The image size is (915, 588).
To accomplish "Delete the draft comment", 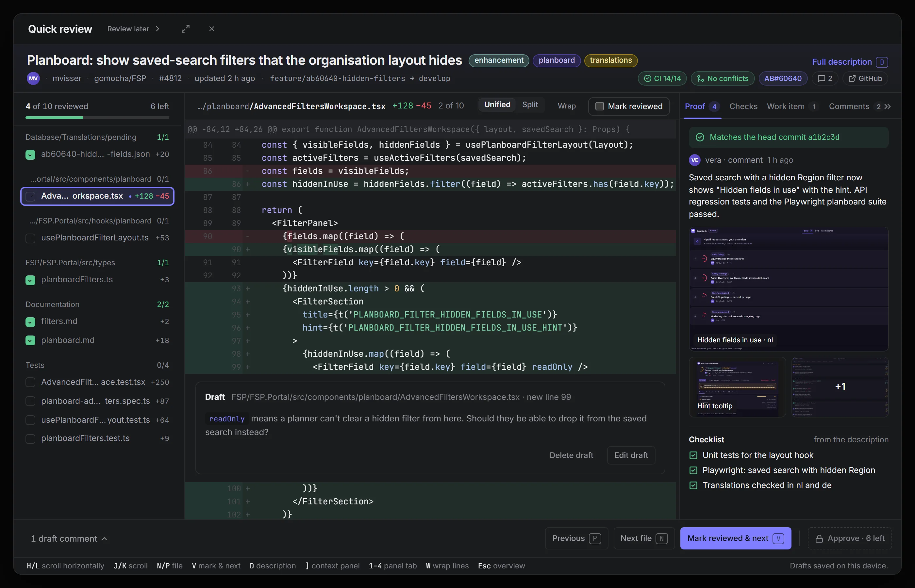I will click(571, 455).
